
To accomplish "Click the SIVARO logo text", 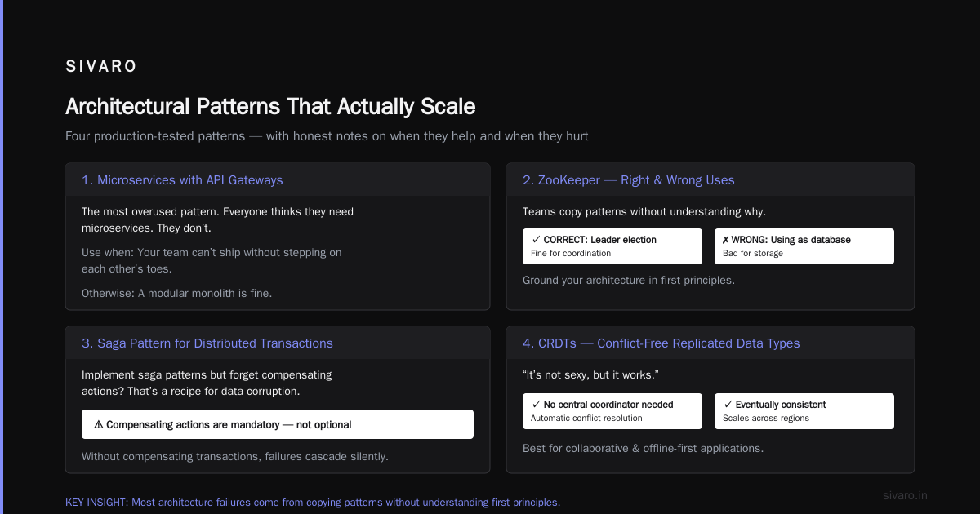I will [101, 67].
